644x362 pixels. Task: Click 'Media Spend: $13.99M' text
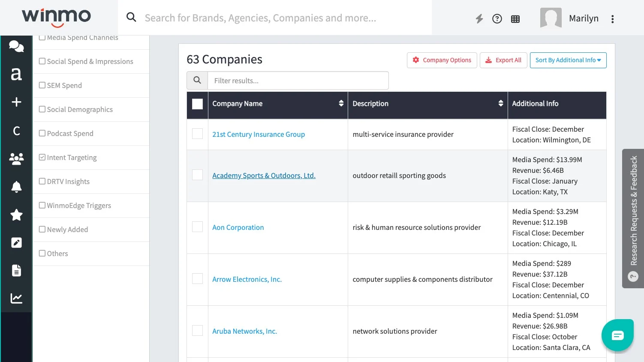547,160
